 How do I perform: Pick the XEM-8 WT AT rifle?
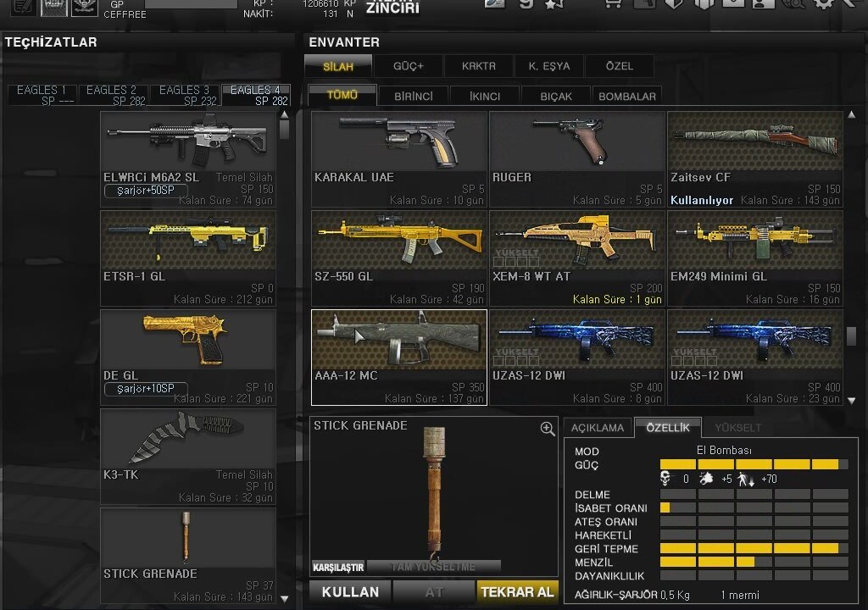(x=576, y=258)
